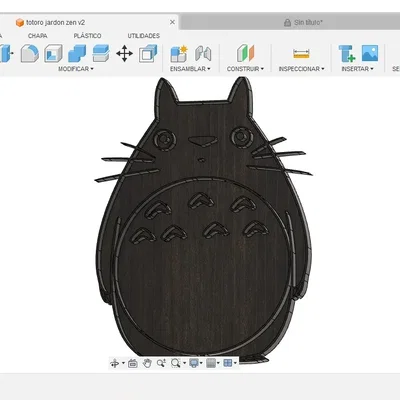Click the Viewports layout icon
This screenshot has height=400, width=400.
point(228,363)
